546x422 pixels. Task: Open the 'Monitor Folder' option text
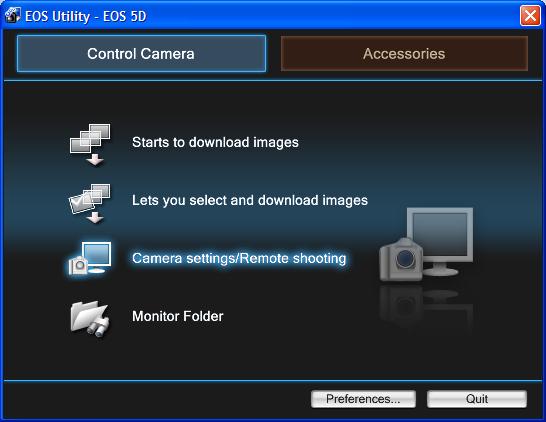tap(178, 316)
